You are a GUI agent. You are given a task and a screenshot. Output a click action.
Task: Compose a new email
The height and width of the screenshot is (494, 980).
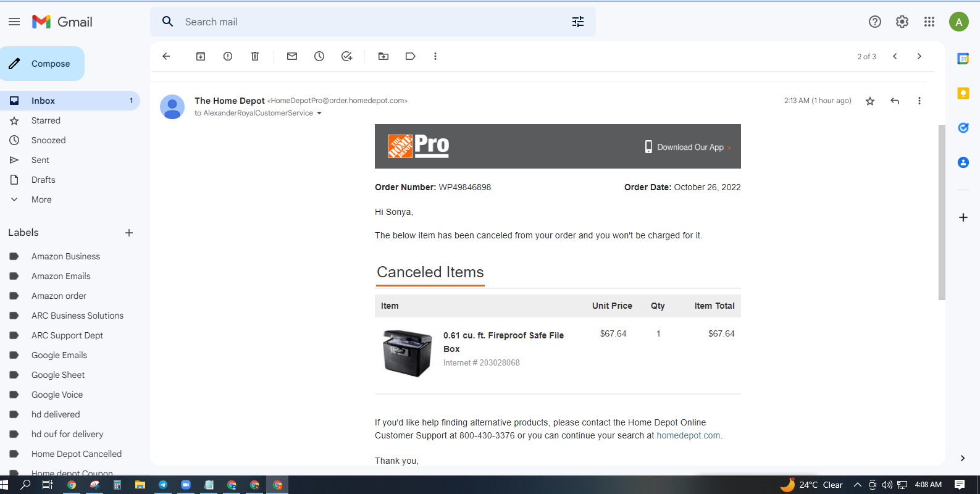[x=42, y=64]
